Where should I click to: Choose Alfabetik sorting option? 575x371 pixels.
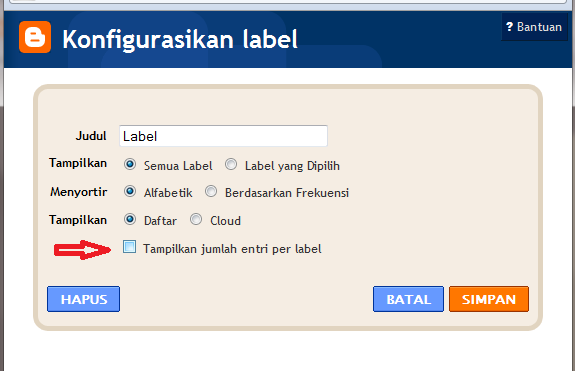tap(129, 191)
